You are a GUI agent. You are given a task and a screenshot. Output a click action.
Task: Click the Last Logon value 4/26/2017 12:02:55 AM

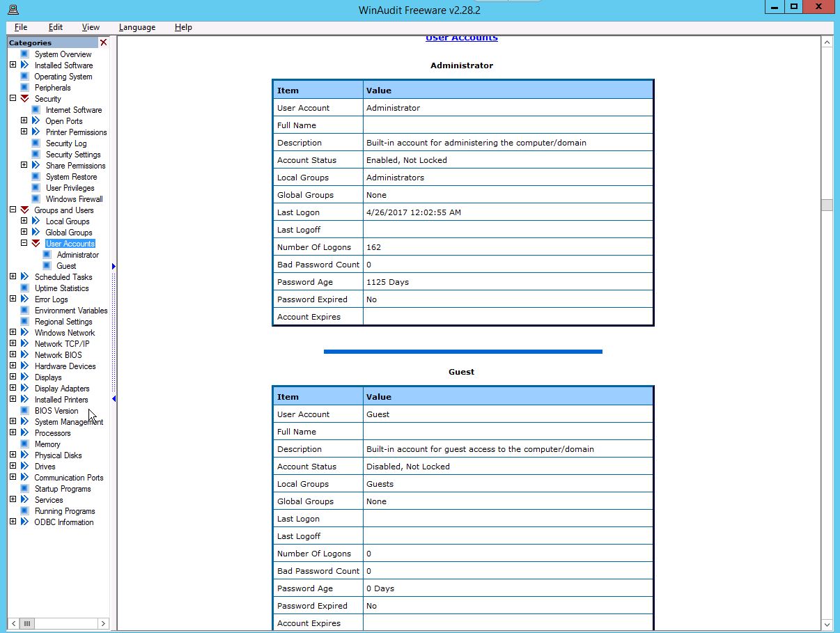414,212
